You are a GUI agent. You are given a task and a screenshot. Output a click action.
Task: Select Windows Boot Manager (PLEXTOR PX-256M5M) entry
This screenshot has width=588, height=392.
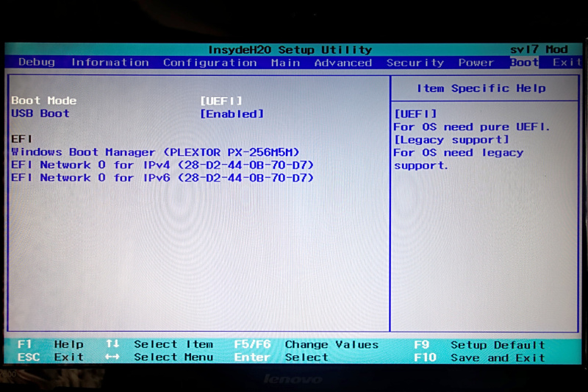(x=155, y=152)
